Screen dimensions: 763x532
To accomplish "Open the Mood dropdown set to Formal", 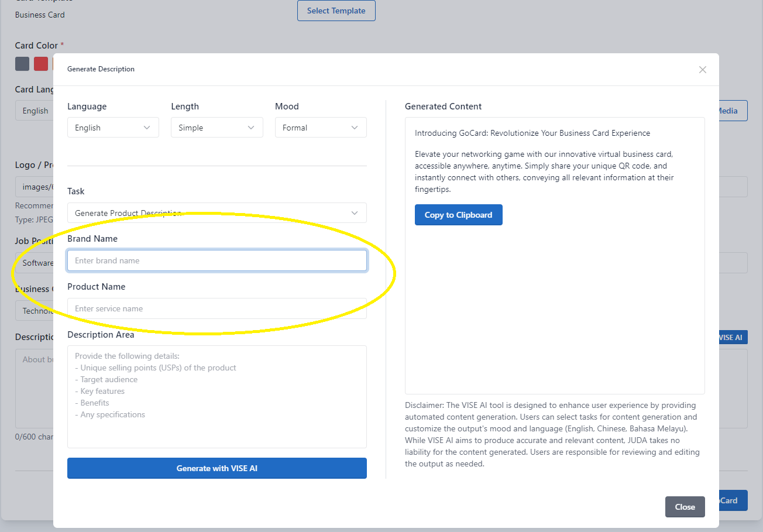I will click(321, 128).
